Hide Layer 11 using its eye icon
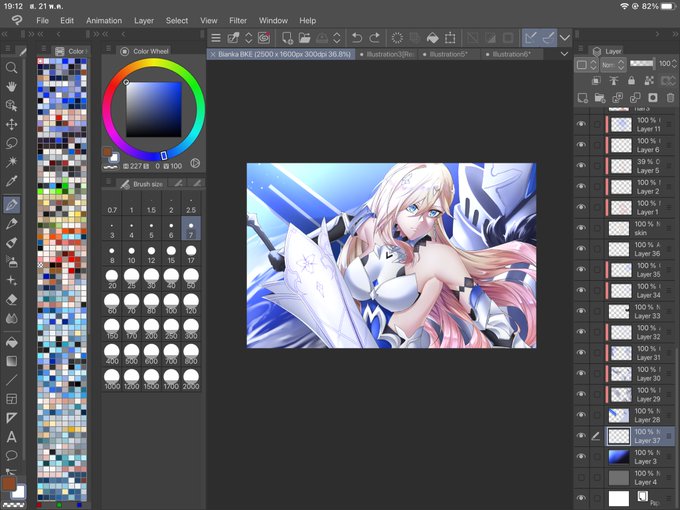 [x=581, y=124]
